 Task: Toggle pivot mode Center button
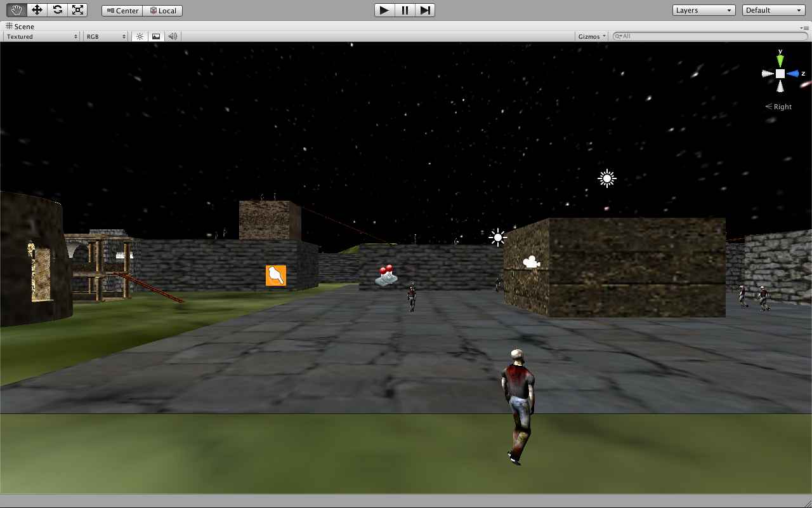click(122, 11)
